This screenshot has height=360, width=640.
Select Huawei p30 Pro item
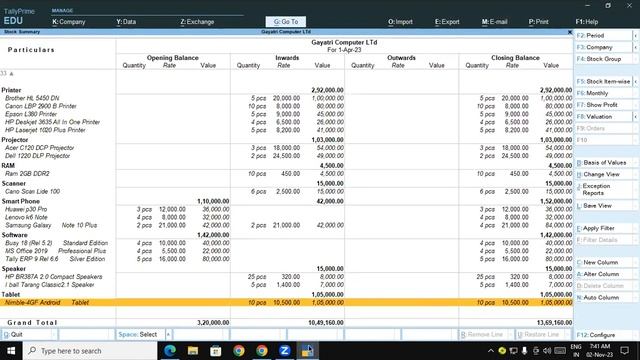[x=26, y=209]
